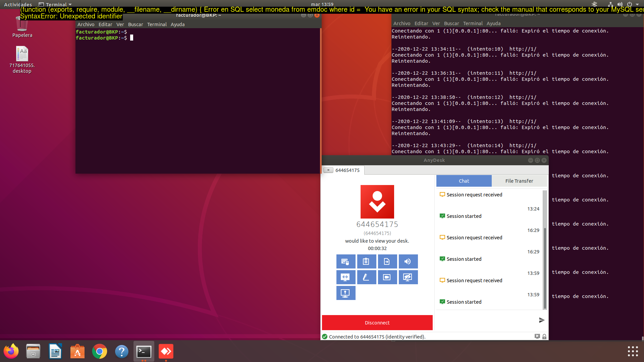Viewport: 644px width, 362px height.
Task: Click the power icon in top bar
Action: click(x=630, y=4)
